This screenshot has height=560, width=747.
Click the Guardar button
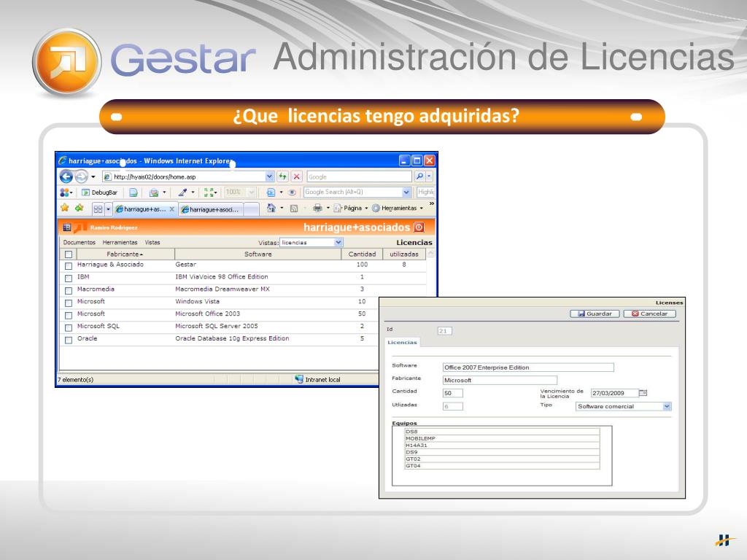pos(595,314)
